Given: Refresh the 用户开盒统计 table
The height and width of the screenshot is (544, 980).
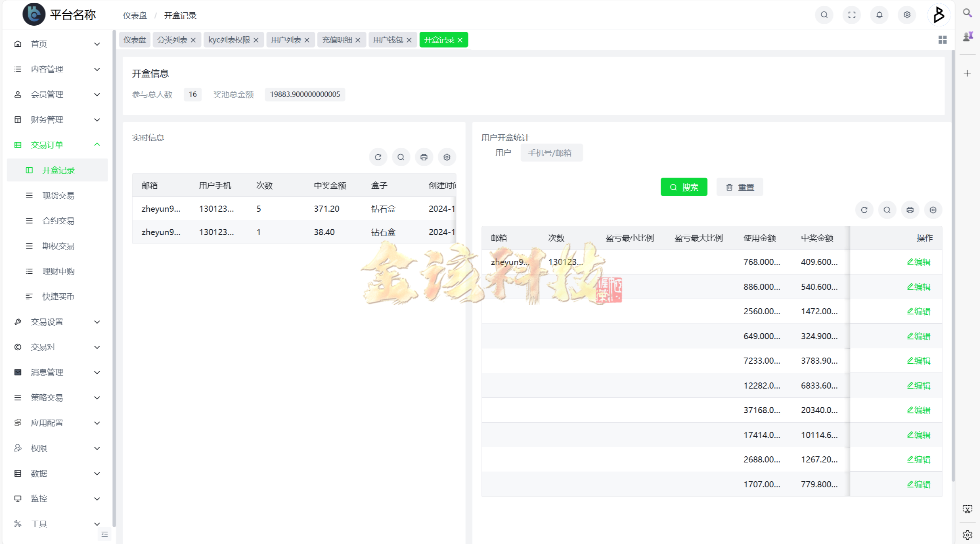Looking at the screenshot, I should (x=864, y=210).
